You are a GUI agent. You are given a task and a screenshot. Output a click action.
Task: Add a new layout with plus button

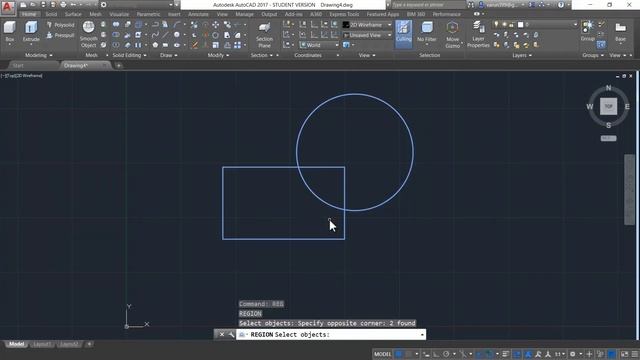tap(89, 344)
